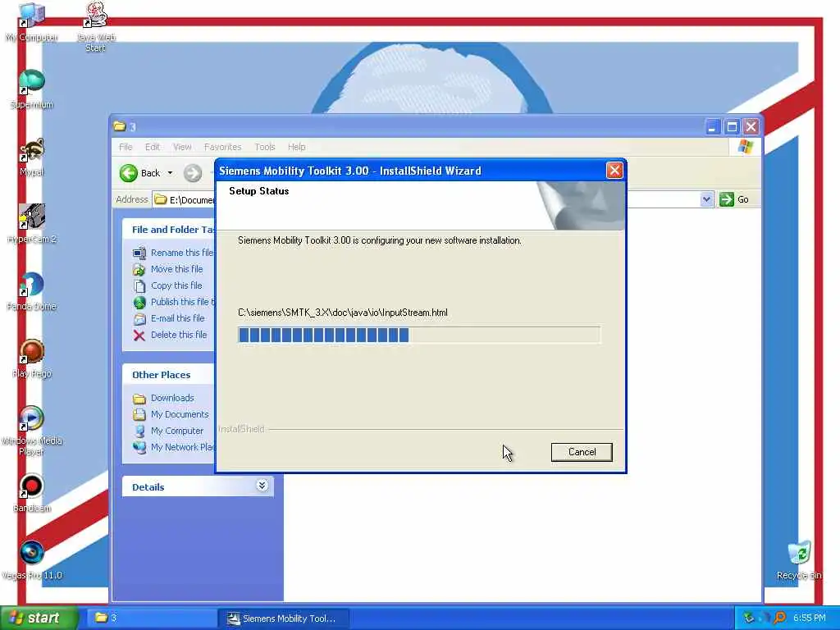Click the My Network Places icon

139,447
